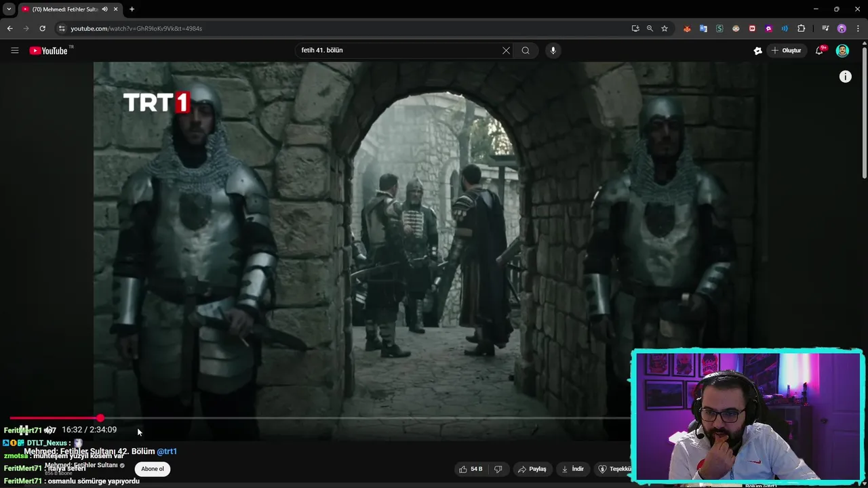The width and height of the screenshot is (868, 488).
Task: Click the zmotsa chat message
Action: coord(64,456)
